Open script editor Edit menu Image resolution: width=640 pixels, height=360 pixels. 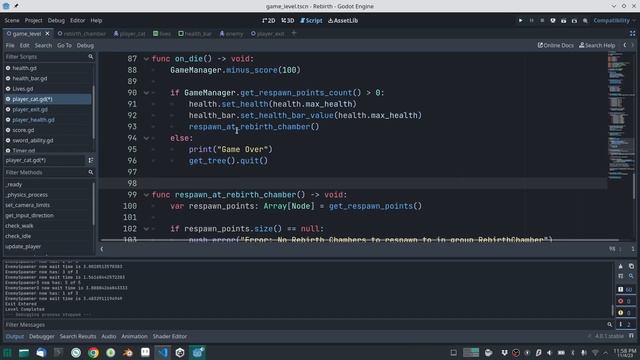pos(24,45)
